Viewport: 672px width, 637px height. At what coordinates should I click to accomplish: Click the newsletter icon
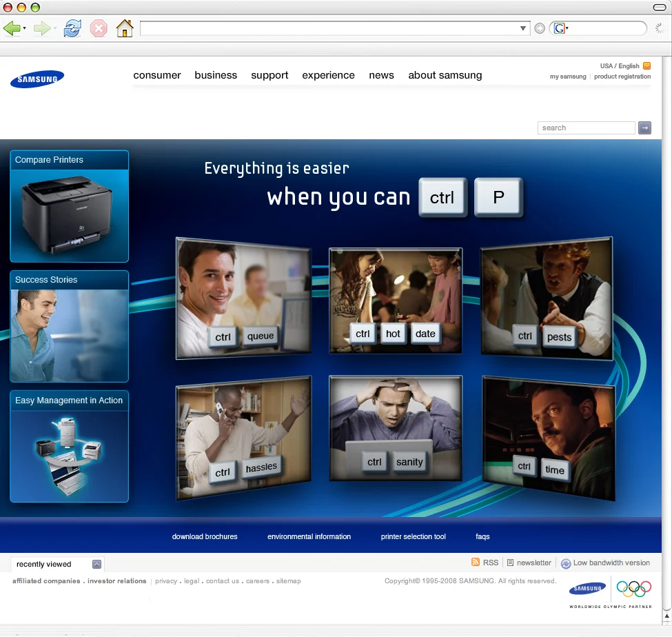click(510, 563)
